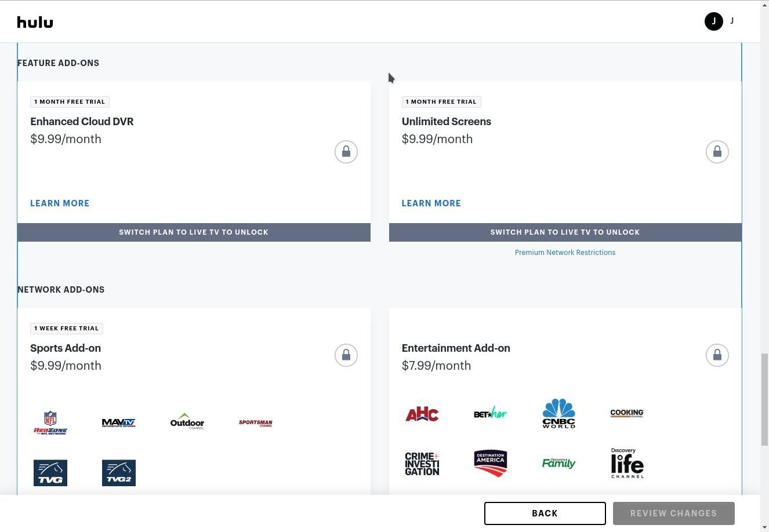The height and width of the screenshot is (532, 769).
Task: Toggle the Sports Add-on lock button
Action: [346, 355]
